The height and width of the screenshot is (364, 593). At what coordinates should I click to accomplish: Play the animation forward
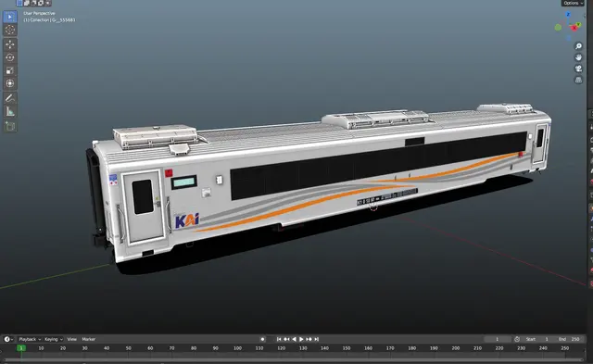[x=301, y=339]
